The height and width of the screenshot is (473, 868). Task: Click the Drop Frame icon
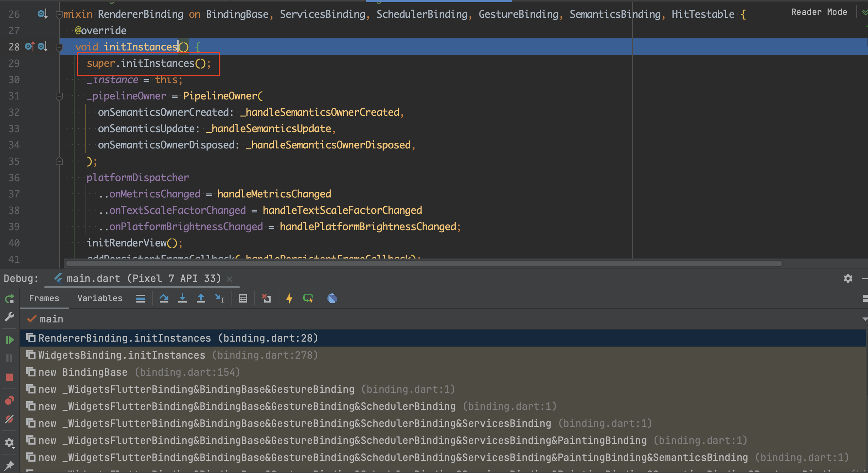[x=266, y=299]
